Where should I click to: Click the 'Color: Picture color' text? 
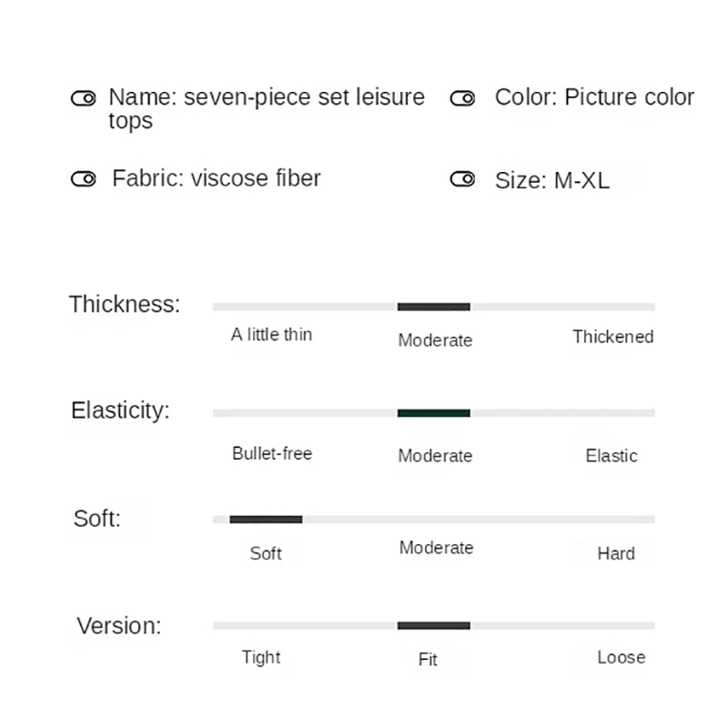click(594, 97)
